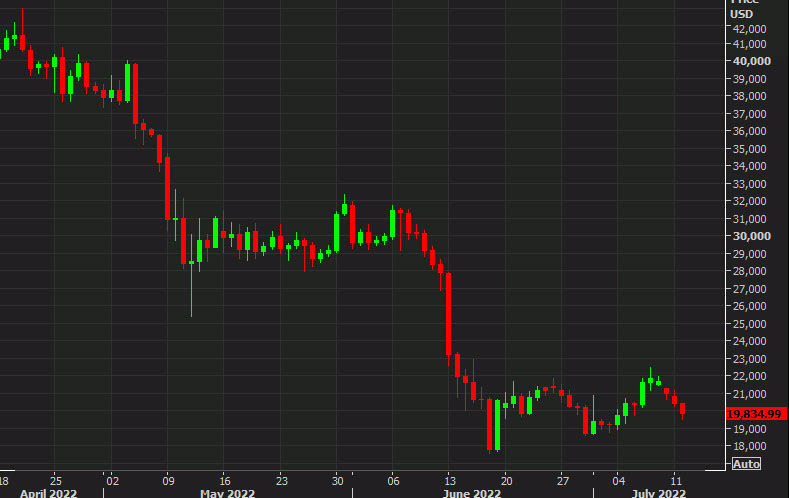The width and height of the screenshot is (789, 498).
Task: Click the bold 40,000 price axis label
Action: (x=750, y=61)
